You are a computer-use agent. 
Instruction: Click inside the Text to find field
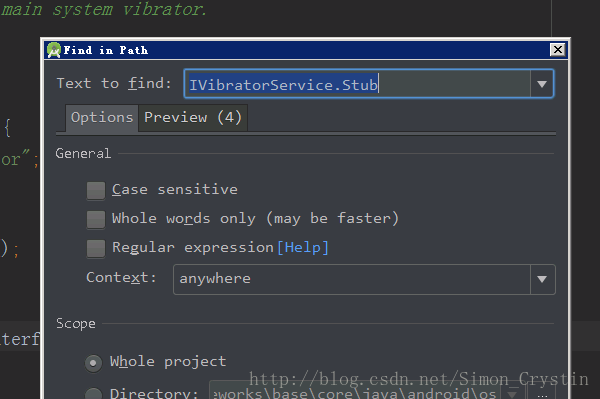click(x=357, y=84)
